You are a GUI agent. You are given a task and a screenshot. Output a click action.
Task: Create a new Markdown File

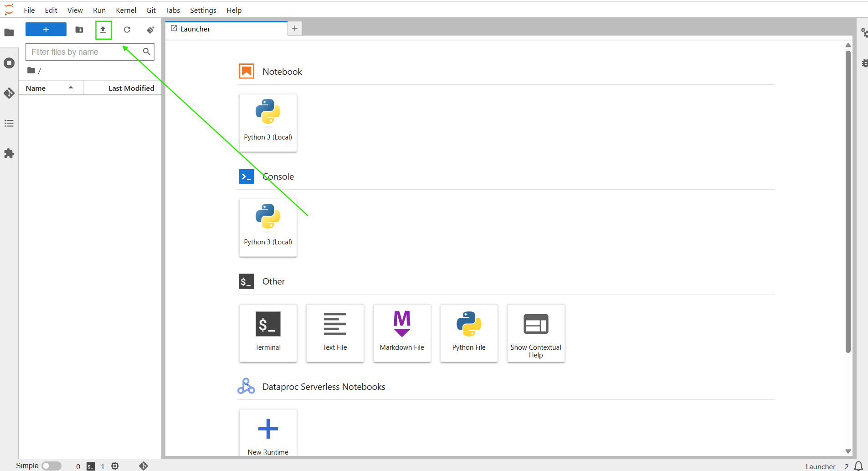tap(402, 333)
